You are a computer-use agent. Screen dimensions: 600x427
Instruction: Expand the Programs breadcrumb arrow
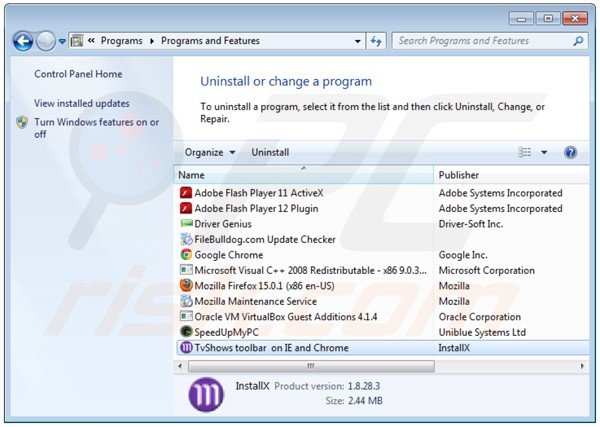pos(152,41)
